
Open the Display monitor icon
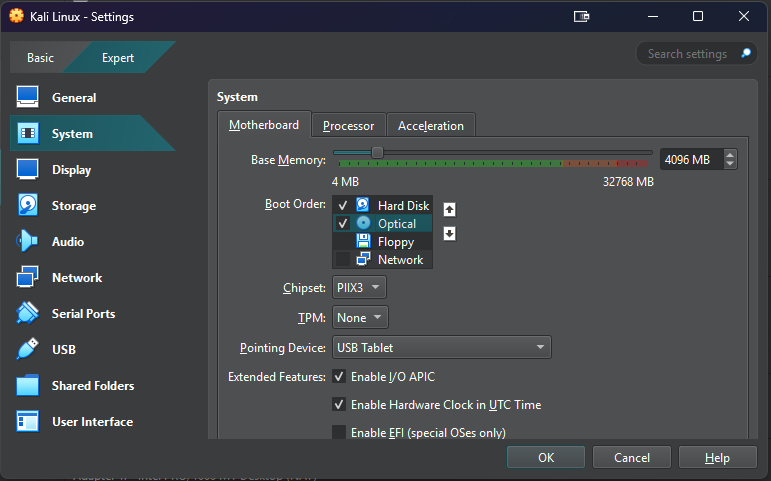pos(28,169)
